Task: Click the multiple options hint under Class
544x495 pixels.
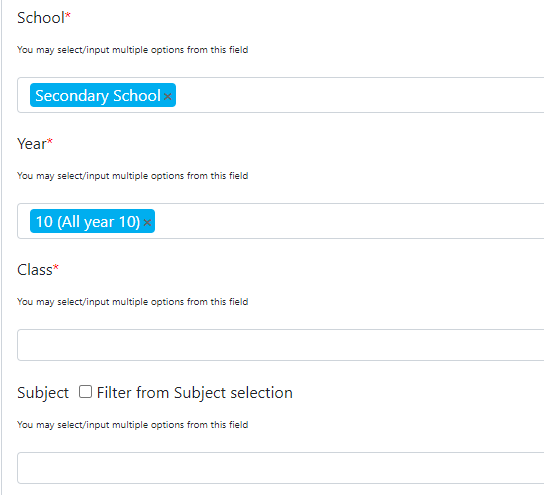Action: (133, 302)
